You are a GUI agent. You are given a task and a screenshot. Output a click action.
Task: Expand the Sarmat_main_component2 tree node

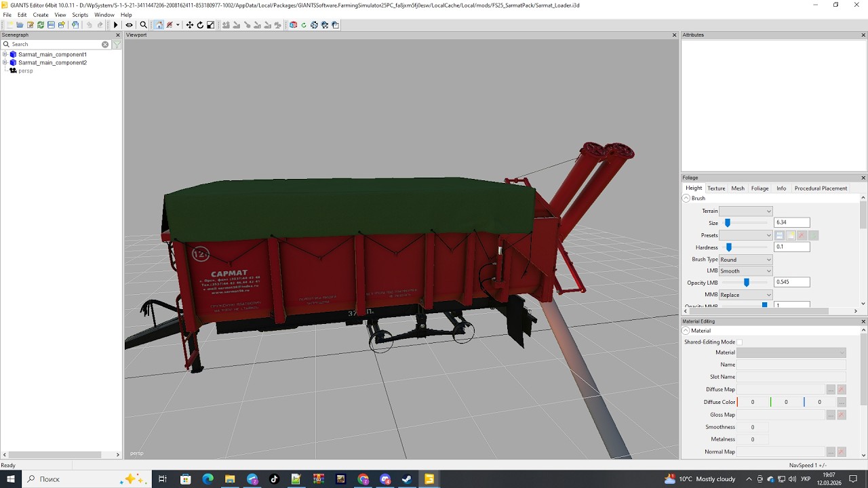pos(5,62)
